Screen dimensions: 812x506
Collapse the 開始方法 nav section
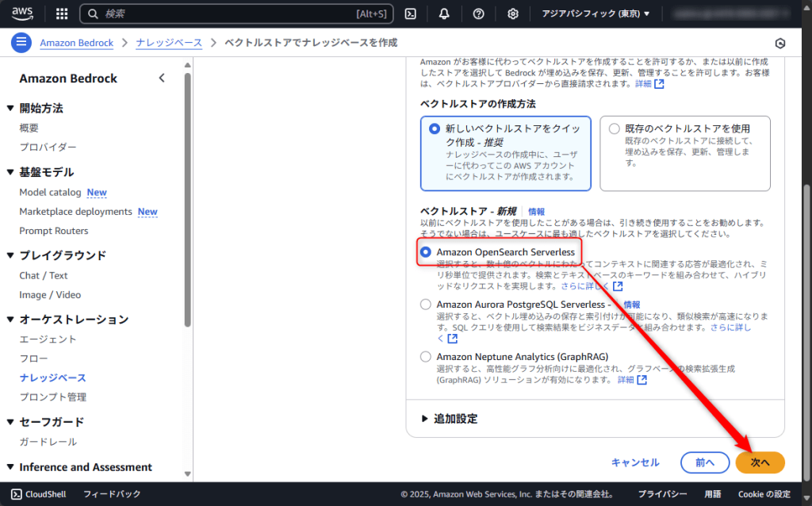[10, 108]
